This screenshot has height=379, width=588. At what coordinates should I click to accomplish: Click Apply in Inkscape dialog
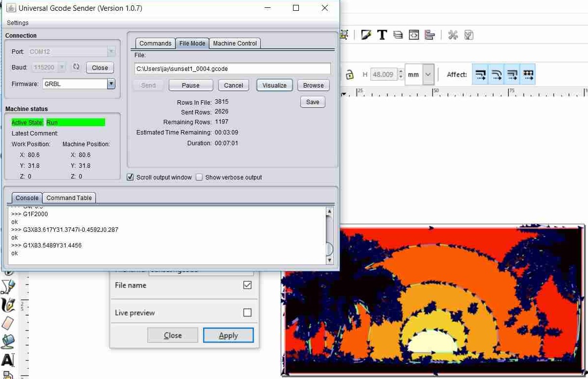tap(228, 335)
